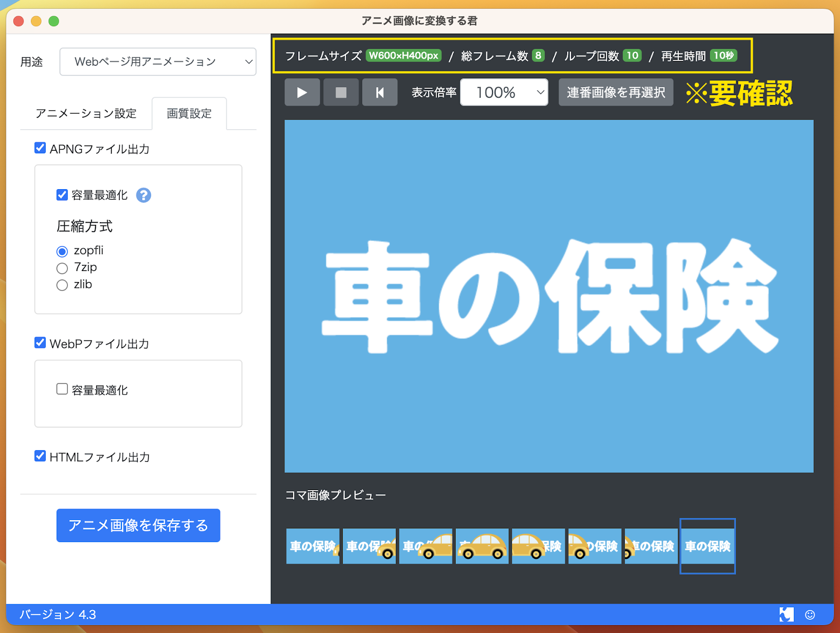Click the smiley face icon in status bar
Image resolution: width=840 pixels, height=633 pixels.
pyautogui.click(x=810, y=615)
